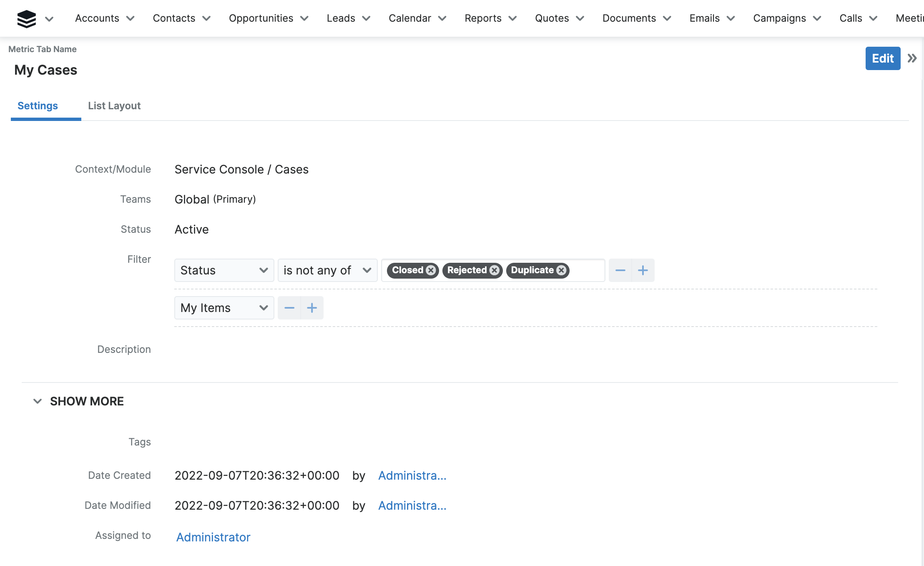Expand the Accounts menu dropdown arrow

pos(131,18)
